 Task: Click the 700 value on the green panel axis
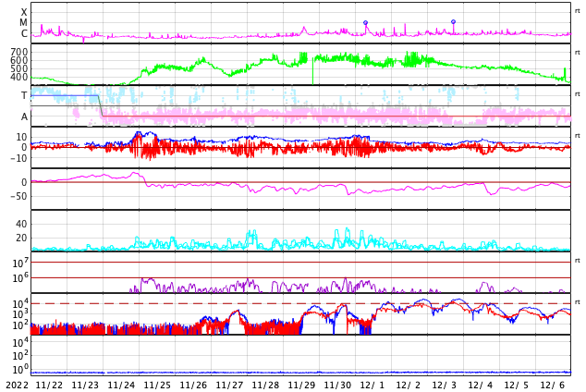[x=19, y=53]
